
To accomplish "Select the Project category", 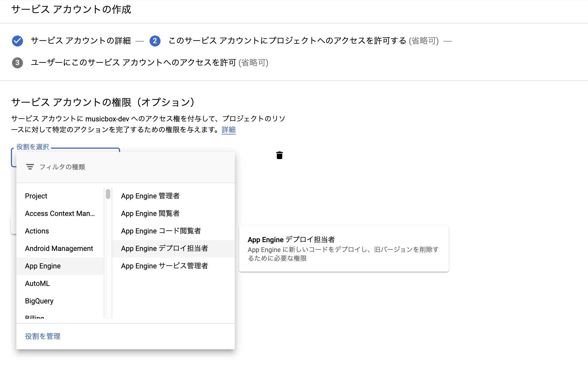I will (x=36, y=196).
